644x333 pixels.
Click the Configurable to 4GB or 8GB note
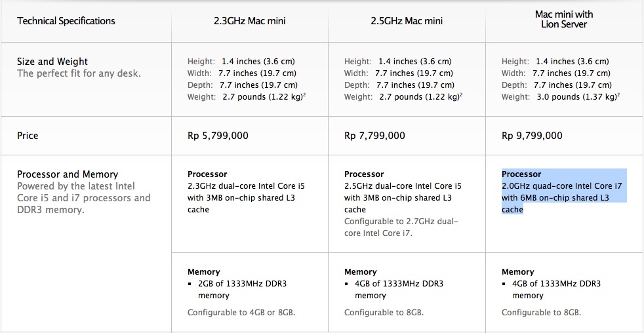(x=241, y=313)
